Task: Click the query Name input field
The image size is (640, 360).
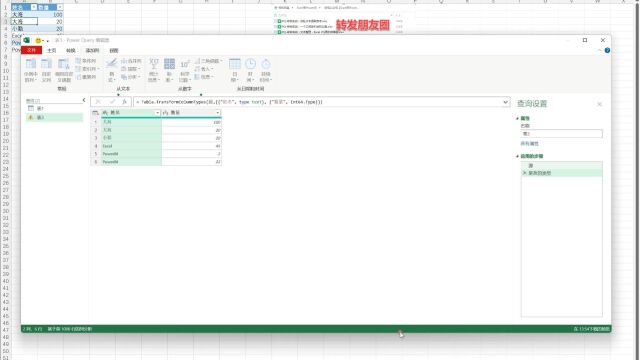Action: [561, 133]
